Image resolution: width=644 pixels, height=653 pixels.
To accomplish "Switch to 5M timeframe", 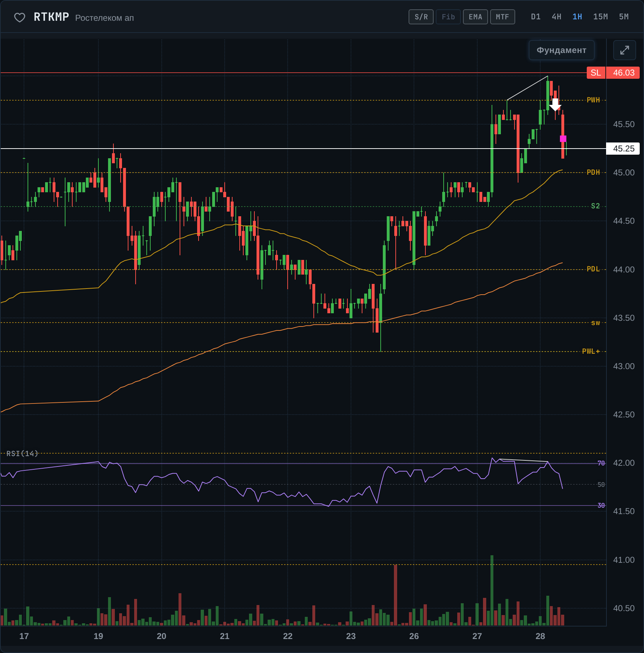I will (624, 17).
